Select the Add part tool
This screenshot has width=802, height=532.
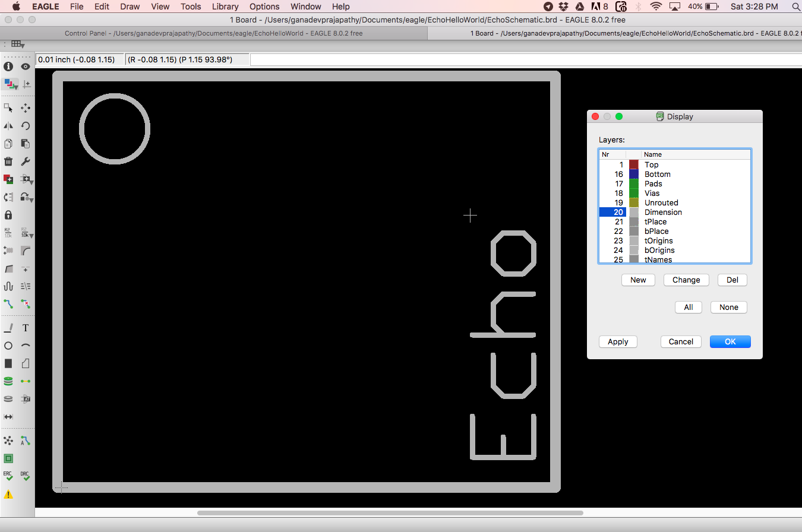click(x=8, y=179)
